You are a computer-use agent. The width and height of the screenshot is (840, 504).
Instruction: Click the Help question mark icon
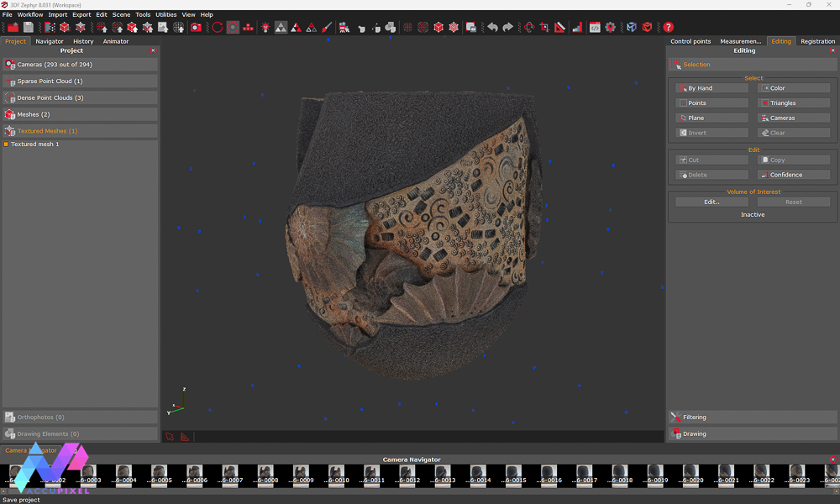669,26
